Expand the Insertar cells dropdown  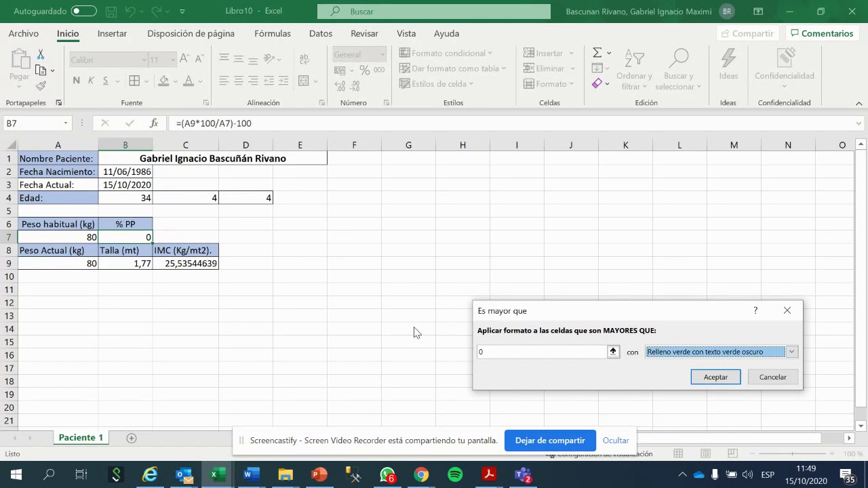[x=572, y=53]
